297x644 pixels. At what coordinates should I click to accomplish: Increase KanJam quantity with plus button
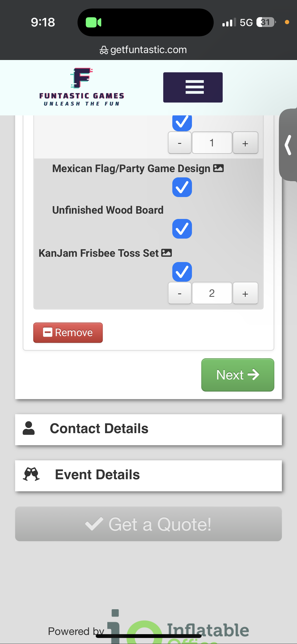(x=245, y=294)
